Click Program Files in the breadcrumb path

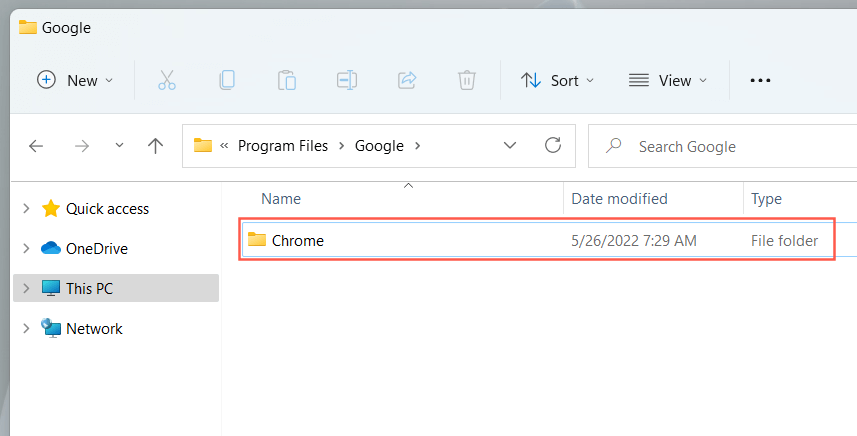click(x=283, y=146)
